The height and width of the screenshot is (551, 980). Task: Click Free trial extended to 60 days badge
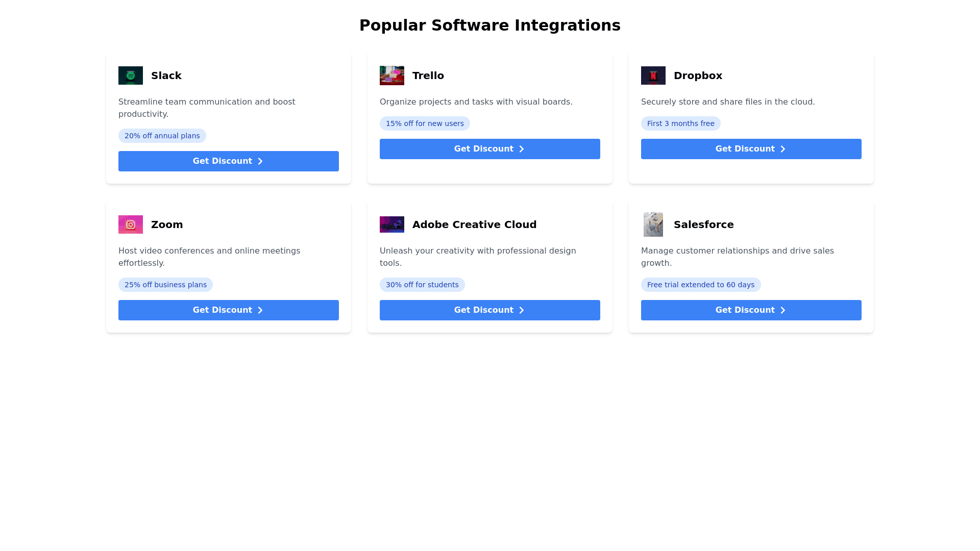point(701,285)
